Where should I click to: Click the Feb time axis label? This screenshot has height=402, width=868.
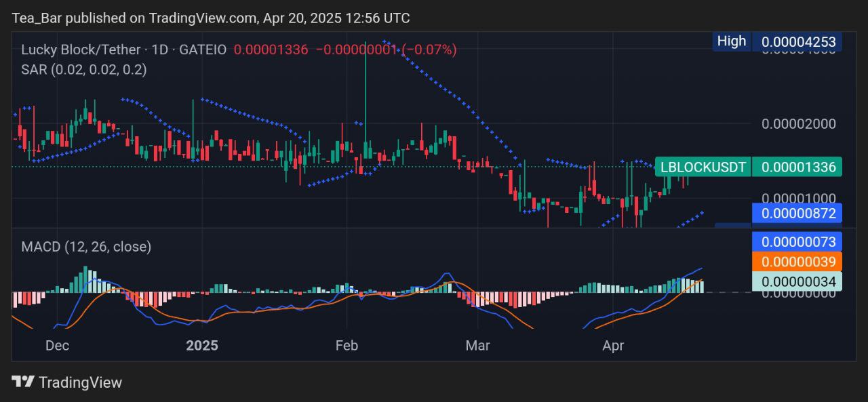tap(347, 346)
